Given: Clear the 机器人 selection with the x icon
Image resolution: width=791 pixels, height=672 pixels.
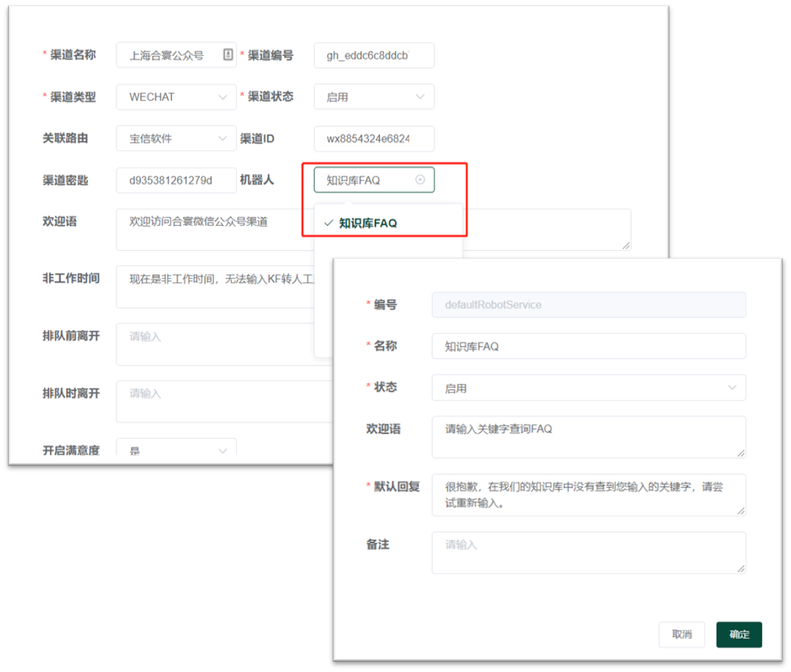Looking at the screenshot, I should 420,179.
